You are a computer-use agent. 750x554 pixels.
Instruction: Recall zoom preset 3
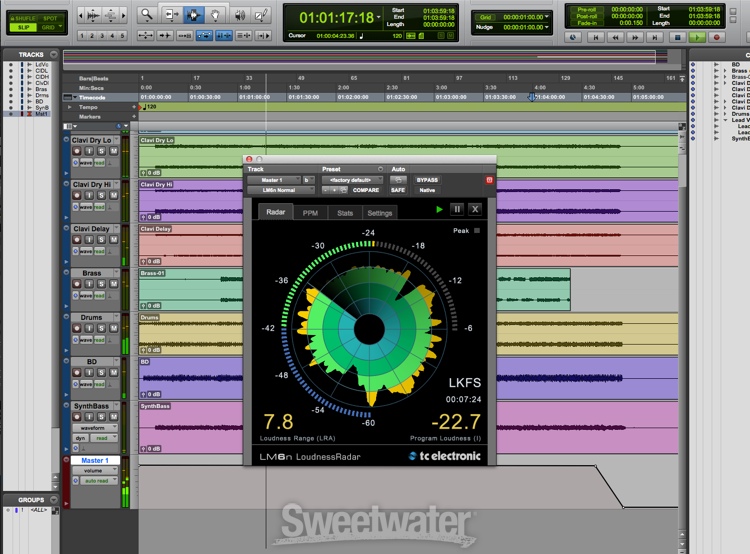pos(102,35)
